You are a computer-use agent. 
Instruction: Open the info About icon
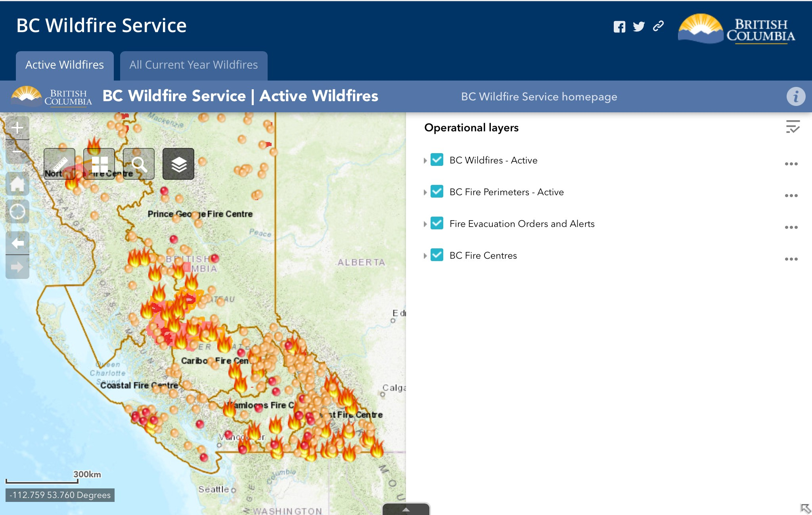(795, 96)
